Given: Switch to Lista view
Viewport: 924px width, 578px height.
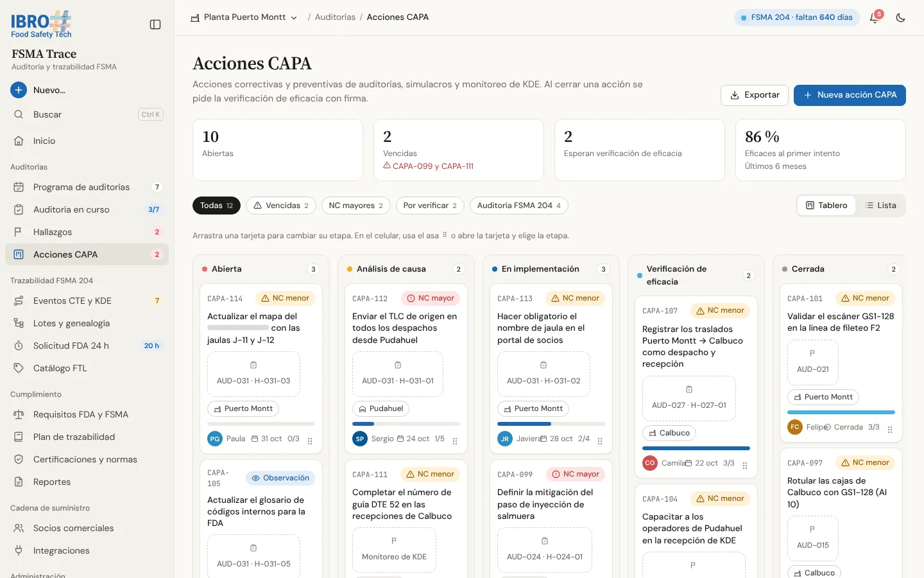Looking at the screenshot, I should click(x=880, y=206).
